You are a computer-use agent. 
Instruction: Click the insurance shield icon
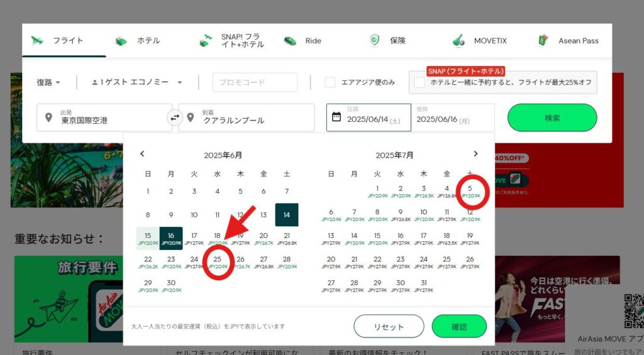374,40
